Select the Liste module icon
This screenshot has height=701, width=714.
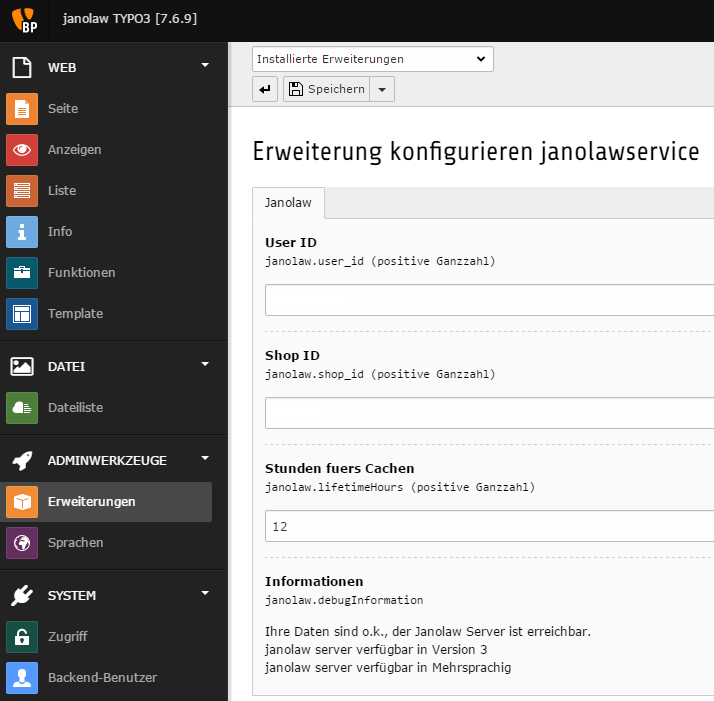click(x=22, y=191)
